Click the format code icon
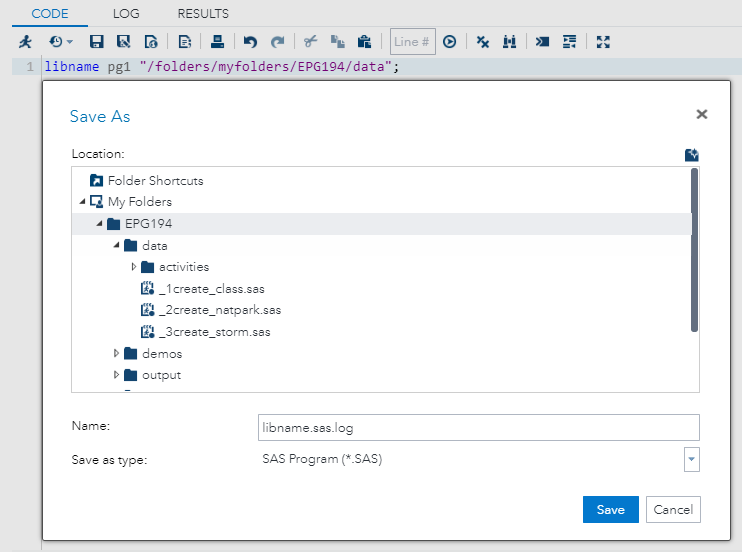This screenshot has width=742, height=552. click(569, 42)
